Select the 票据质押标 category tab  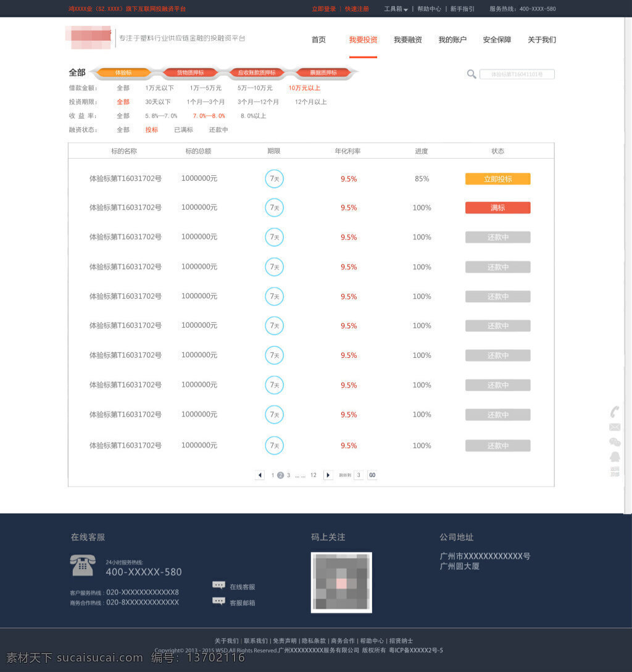pos(323,73)
